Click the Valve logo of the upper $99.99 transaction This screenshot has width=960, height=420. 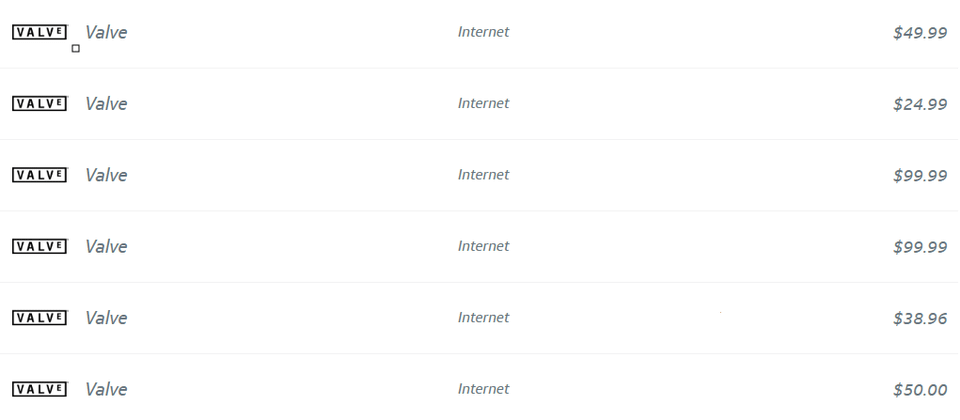click(39, 175)
